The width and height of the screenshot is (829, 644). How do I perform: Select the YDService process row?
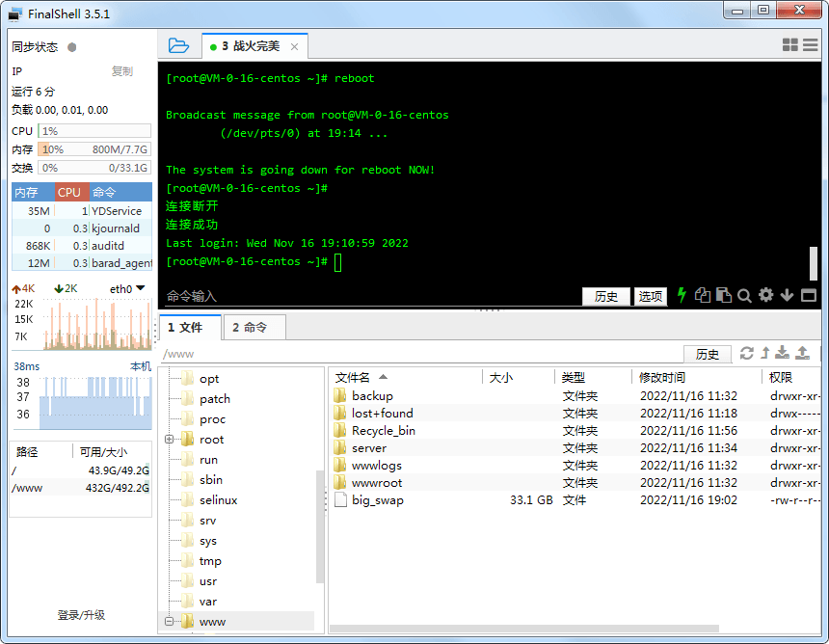82,211
